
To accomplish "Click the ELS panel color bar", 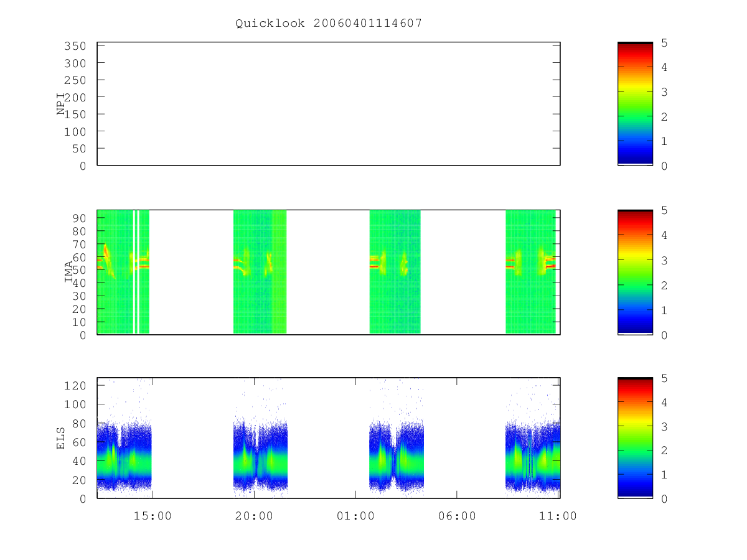I will pyautogui.click(x=635, y=438).
